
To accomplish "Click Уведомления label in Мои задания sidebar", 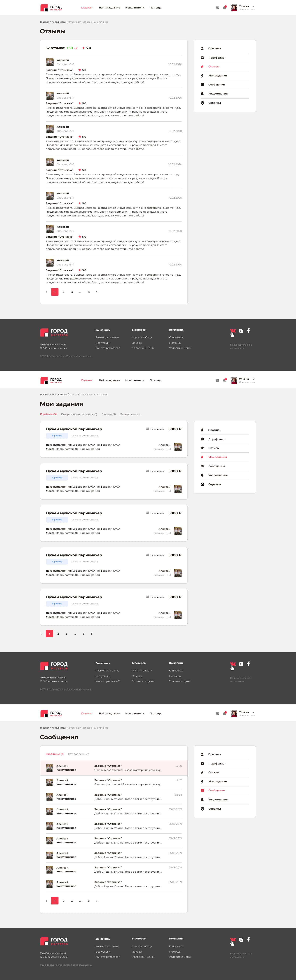I will tap(218, 475).
